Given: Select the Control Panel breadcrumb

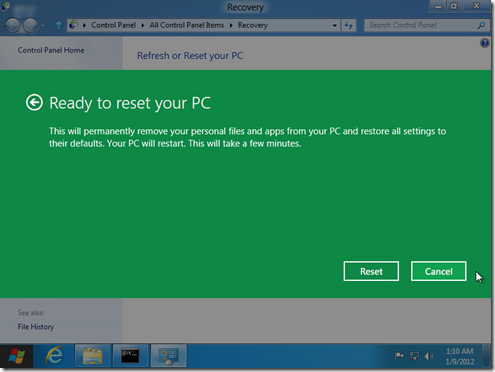Looking at the screenshot, I should coord(113,25).
